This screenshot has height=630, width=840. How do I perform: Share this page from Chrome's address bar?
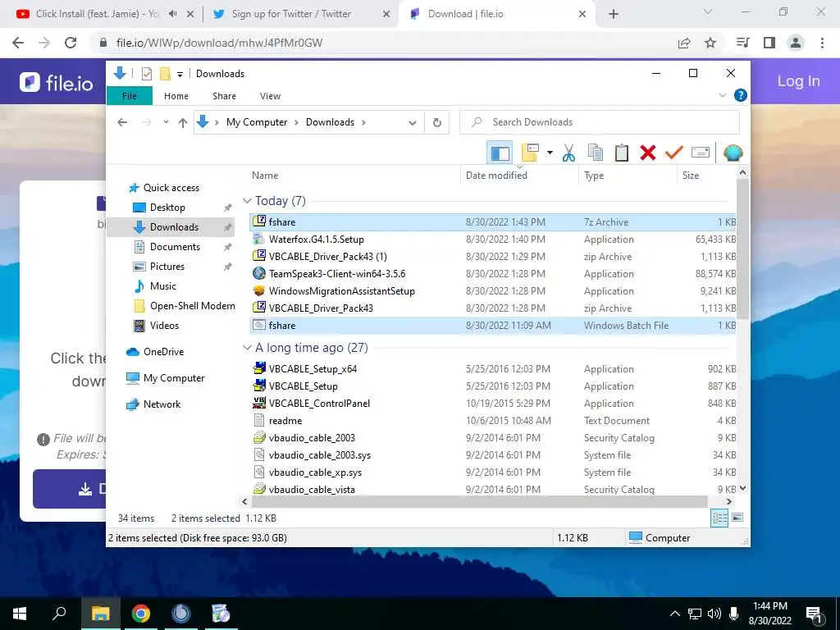coord(684,43)
